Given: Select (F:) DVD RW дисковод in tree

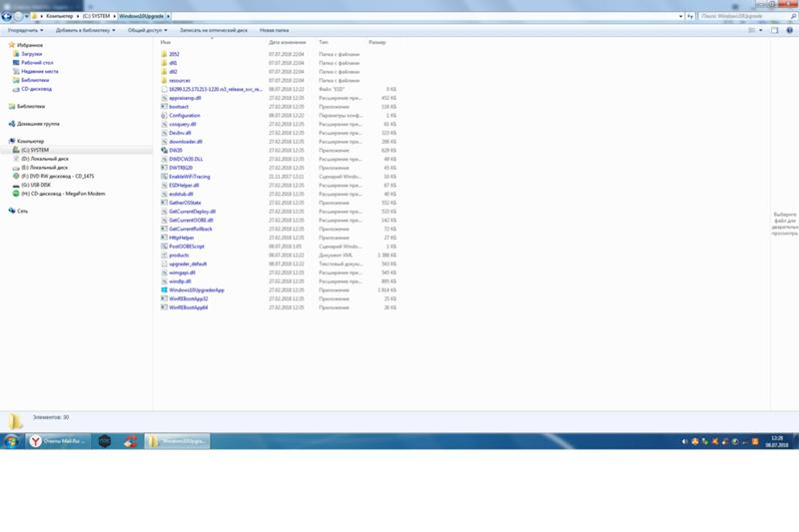Looking at the screenshot, I should click(x=57, y=176).
